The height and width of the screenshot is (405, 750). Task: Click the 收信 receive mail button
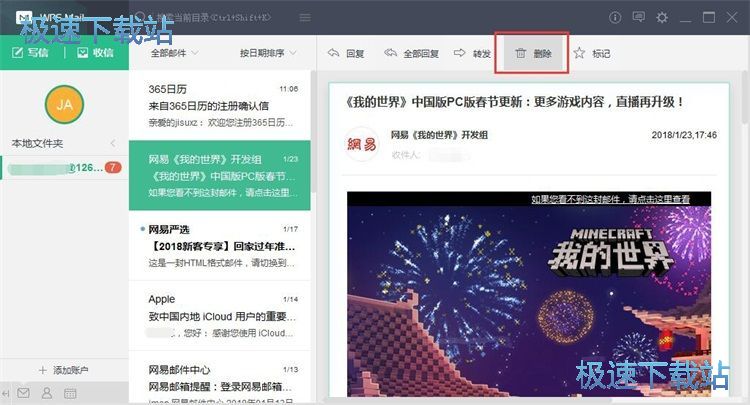point(96,53)
